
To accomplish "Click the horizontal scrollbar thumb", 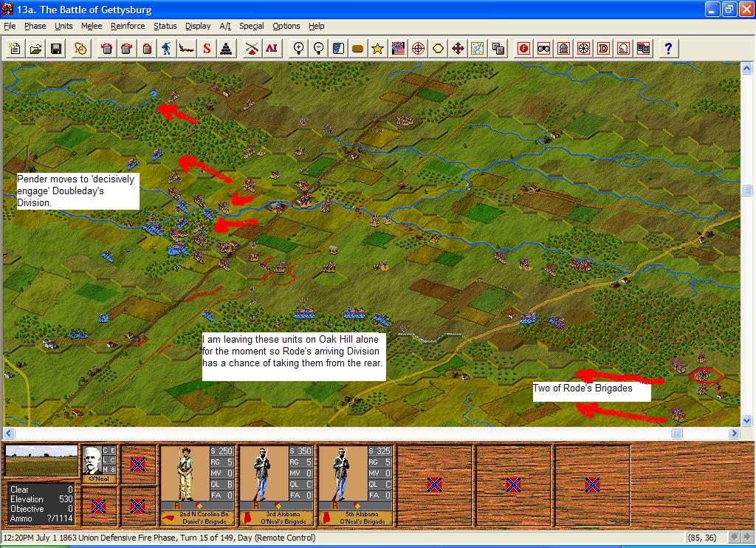I will point(676,434).
